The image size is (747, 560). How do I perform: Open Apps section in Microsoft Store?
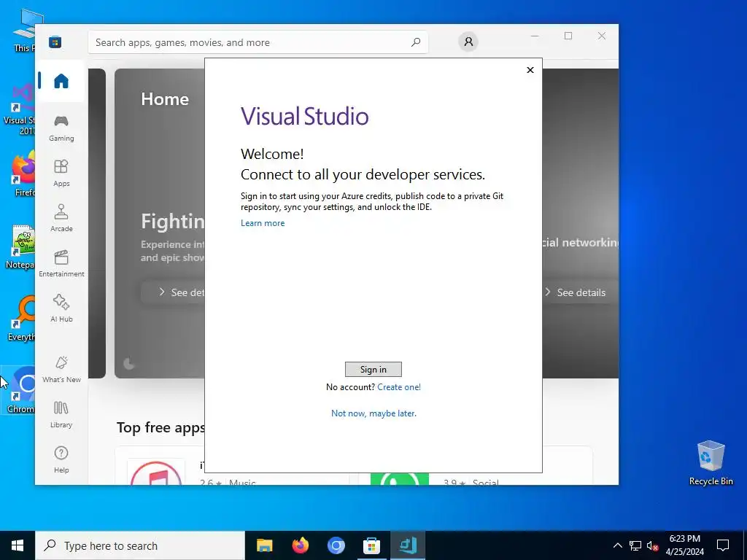tap(61, 174)
